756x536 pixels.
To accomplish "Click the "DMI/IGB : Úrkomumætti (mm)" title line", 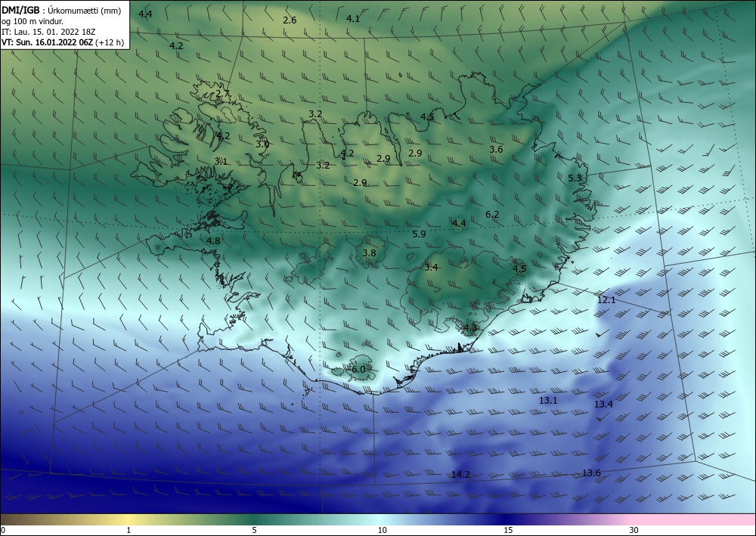I will coord(61,11).
